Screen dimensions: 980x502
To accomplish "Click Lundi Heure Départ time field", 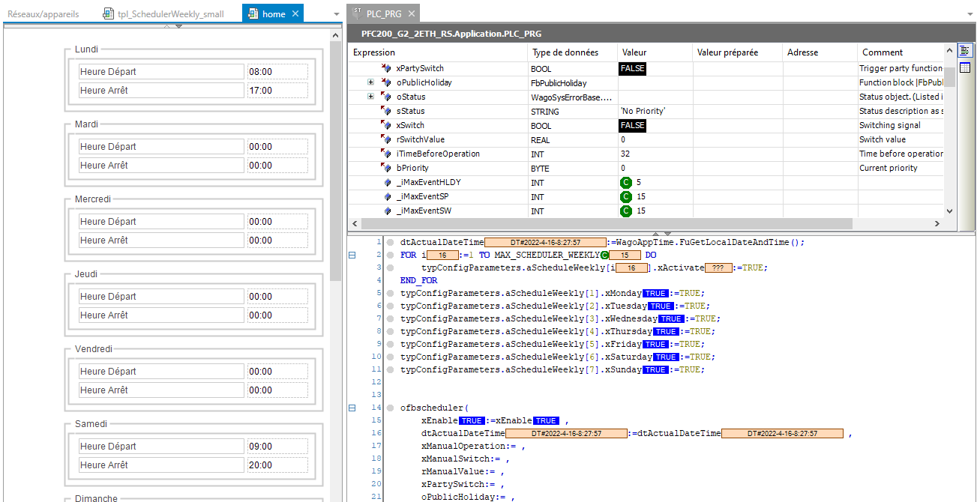I will 277,72.
